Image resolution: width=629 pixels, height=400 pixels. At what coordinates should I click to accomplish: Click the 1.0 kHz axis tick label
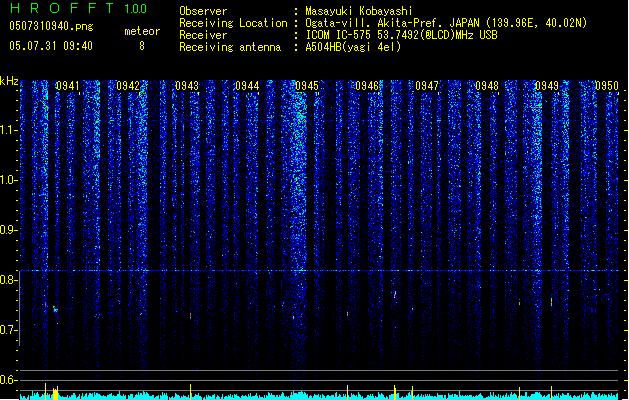coord(8,180)
